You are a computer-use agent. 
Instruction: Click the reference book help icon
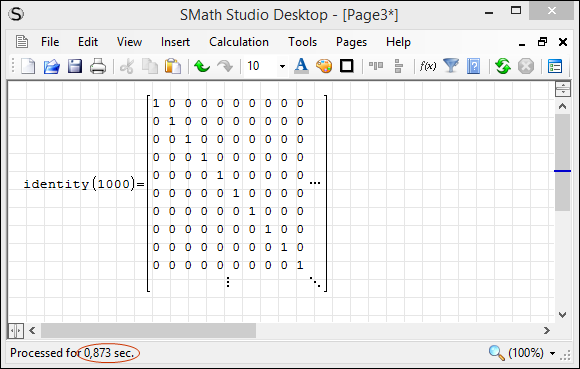473,67
